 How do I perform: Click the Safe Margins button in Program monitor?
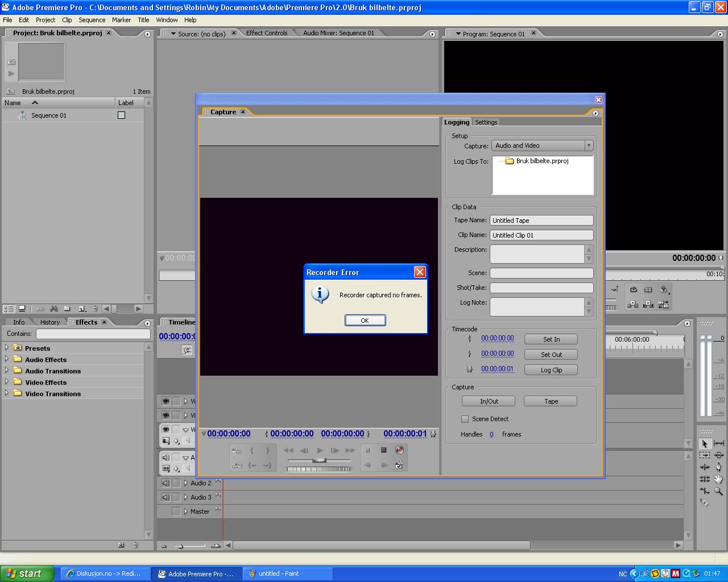coord(648,290)
